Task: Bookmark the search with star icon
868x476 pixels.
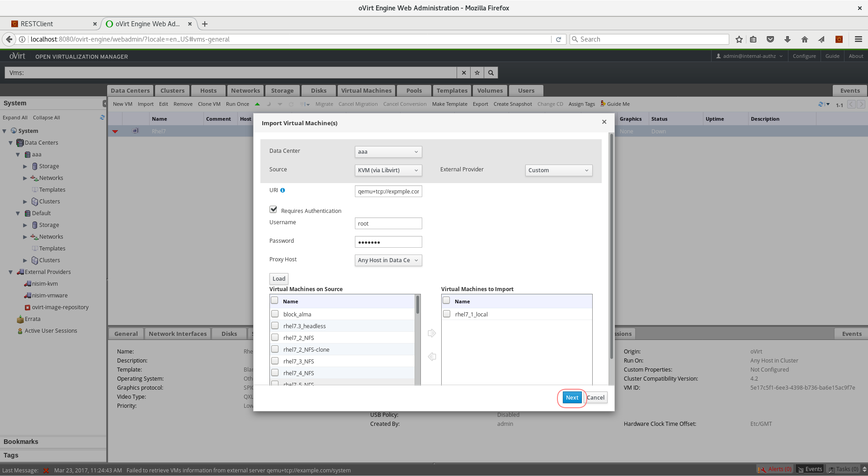Action: coord(477,73)
